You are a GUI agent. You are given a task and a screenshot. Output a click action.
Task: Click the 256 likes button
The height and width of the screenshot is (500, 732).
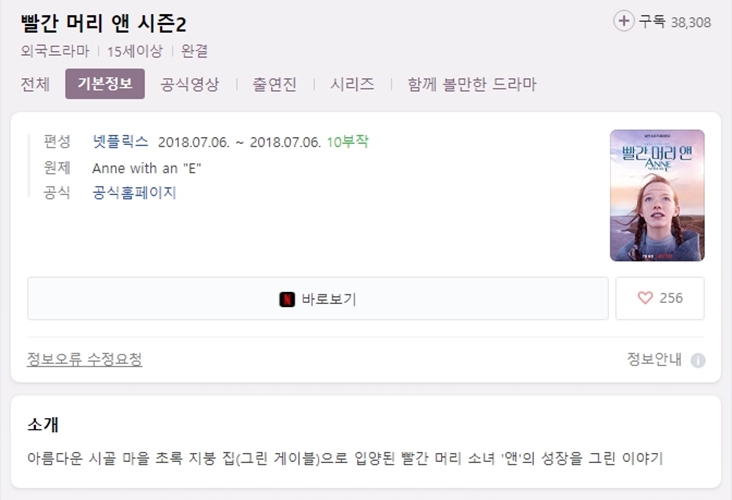[660, 298]
